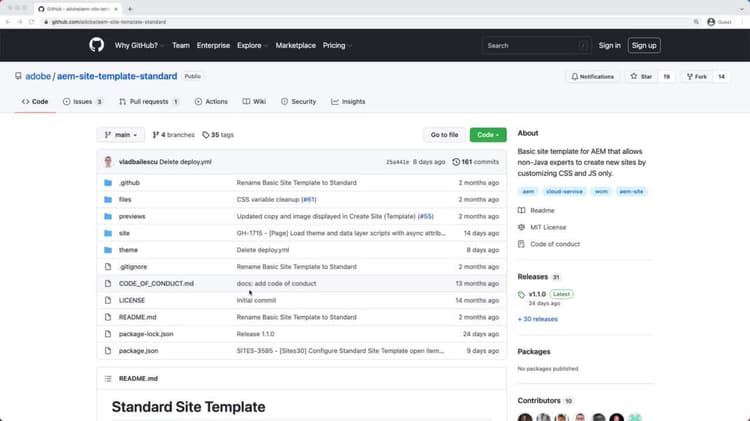Screen dimensions: 750x421
Task: Fork this repository
Action: 697,77
